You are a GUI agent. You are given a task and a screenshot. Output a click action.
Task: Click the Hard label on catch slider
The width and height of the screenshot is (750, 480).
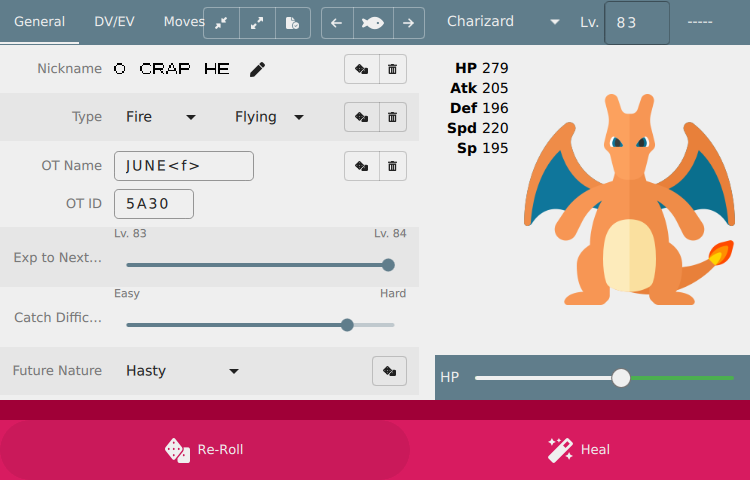coord(393,294)
